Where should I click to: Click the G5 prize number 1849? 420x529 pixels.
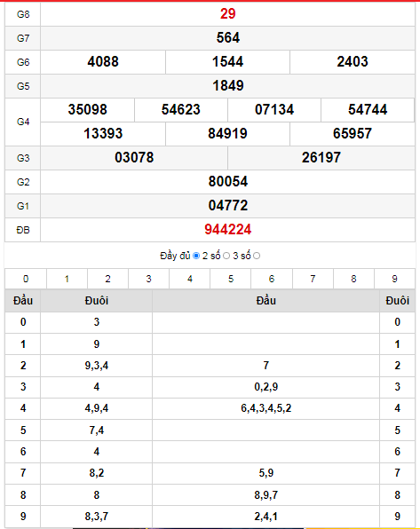tap(228, 86)
